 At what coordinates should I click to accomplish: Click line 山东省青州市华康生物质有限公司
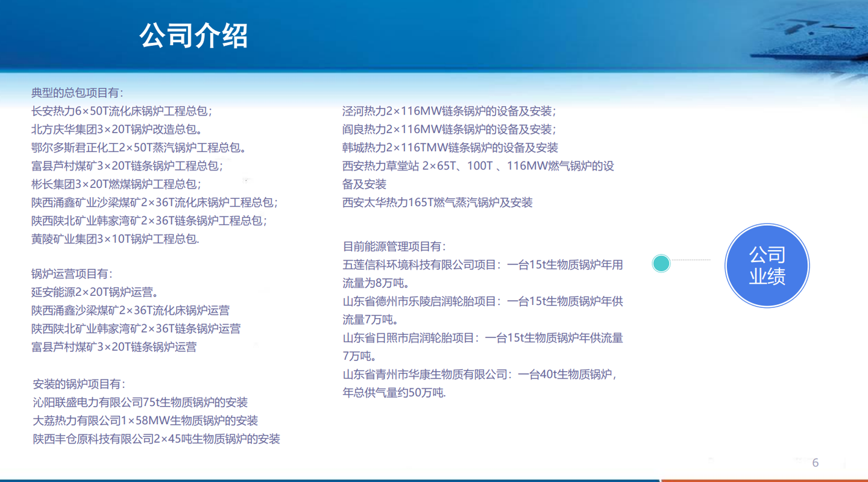coord(480,375)
